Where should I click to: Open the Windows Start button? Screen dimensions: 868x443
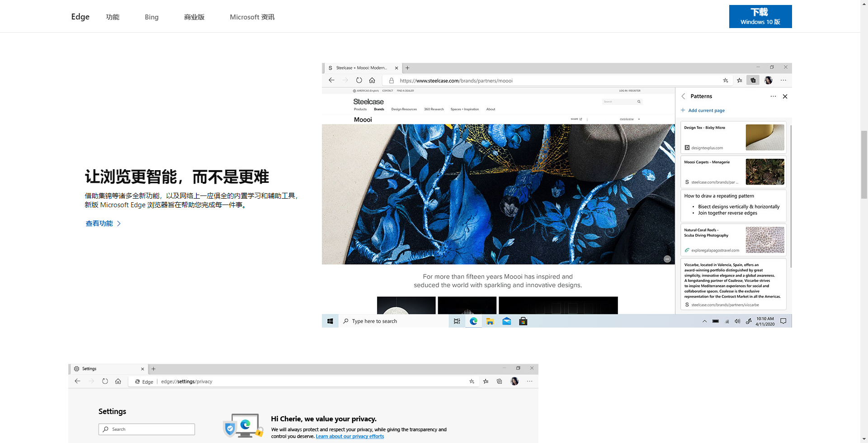[330, 321]
